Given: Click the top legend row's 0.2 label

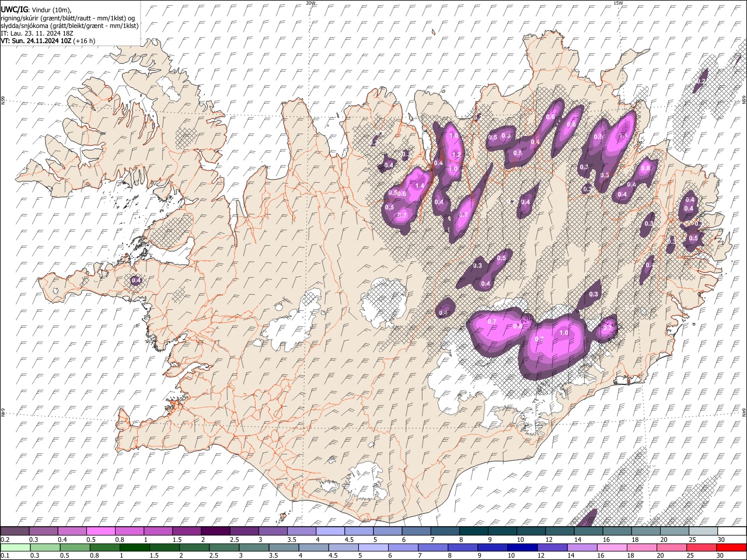Looking at the screenshot, I should [x=5, y=540].
